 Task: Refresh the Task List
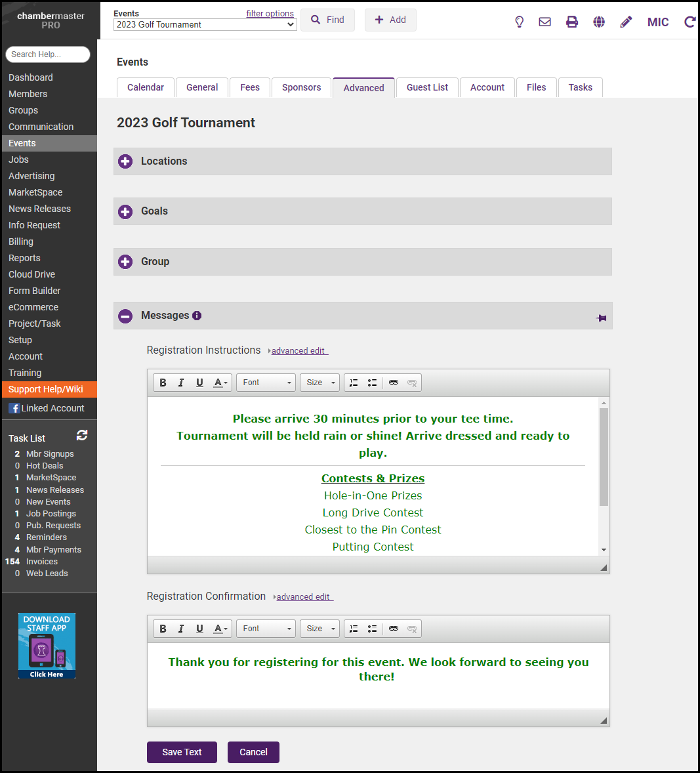click(82, 435)
